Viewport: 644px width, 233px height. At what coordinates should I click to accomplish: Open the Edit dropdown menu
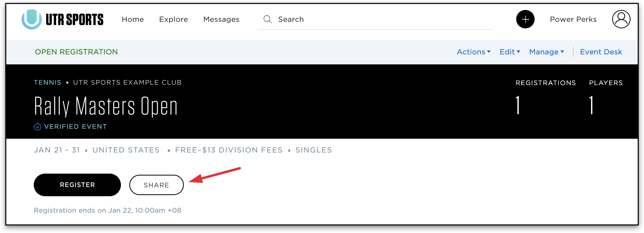coord(510,52)
